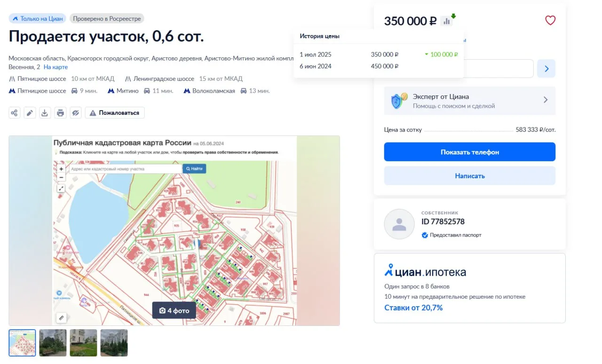Image resolution: width=602 pixels, height=364 pixels.
Task: Click the ruler measure tool on map
Action: pyautogui.click(x=61, y=318)
